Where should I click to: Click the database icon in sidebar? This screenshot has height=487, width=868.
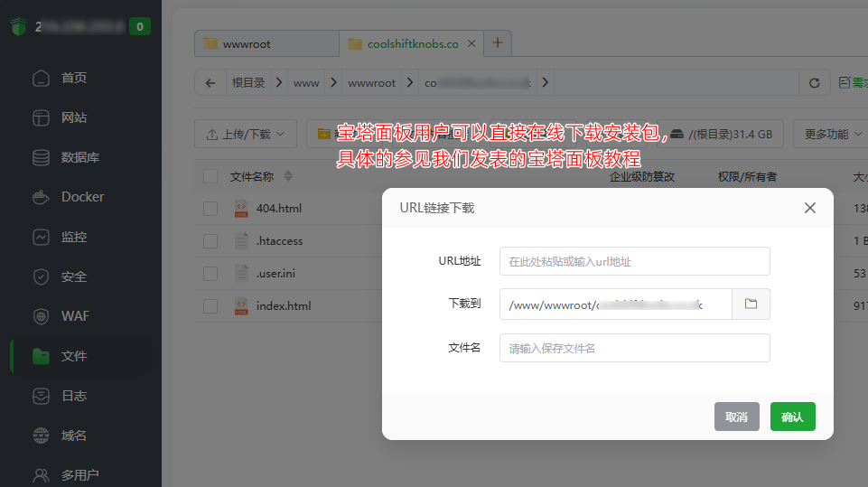click(41, 157)
